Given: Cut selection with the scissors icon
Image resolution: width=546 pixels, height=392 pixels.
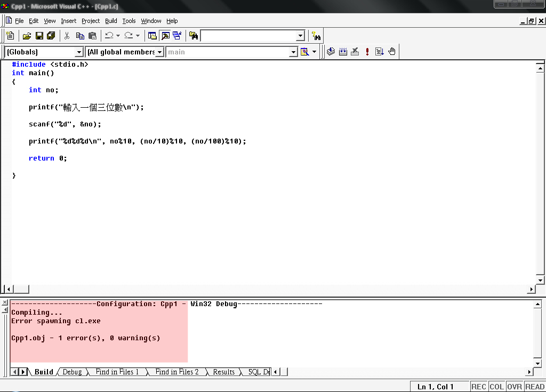Looking at the screenshot, I should point(67,36).
